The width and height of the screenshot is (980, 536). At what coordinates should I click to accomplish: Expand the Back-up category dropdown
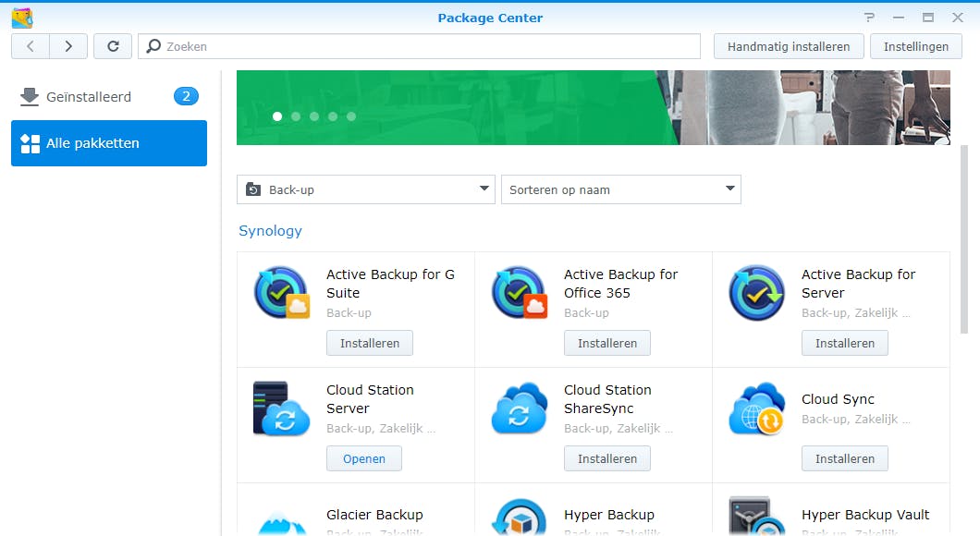(x=365, y=189)
